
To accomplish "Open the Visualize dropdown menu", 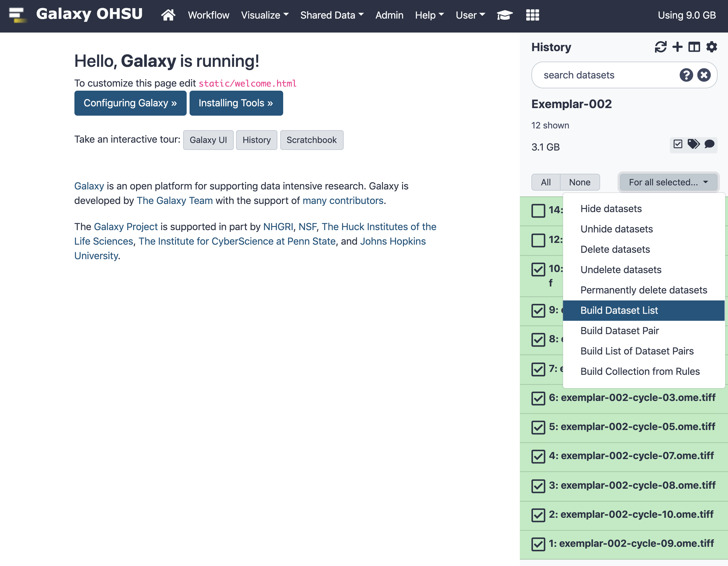I will (265, 15).
